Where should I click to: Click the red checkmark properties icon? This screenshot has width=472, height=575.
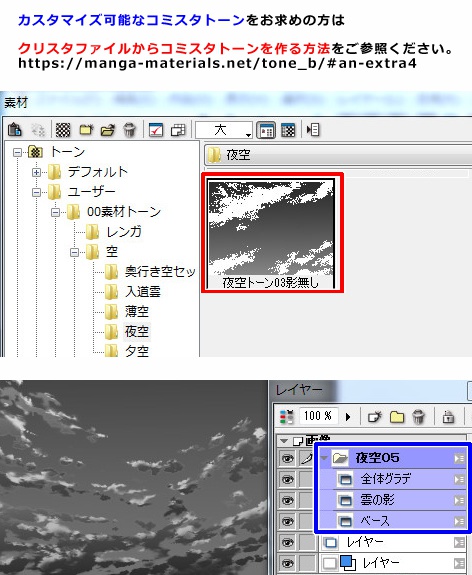coord(156,130)
